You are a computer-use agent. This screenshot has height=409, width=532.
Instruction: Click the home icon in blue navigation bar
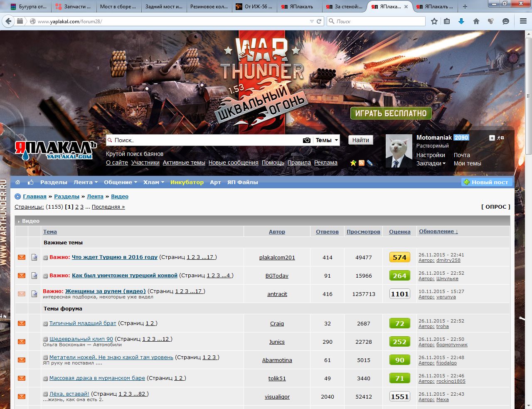pyautogui.click(x=17, y=182)
